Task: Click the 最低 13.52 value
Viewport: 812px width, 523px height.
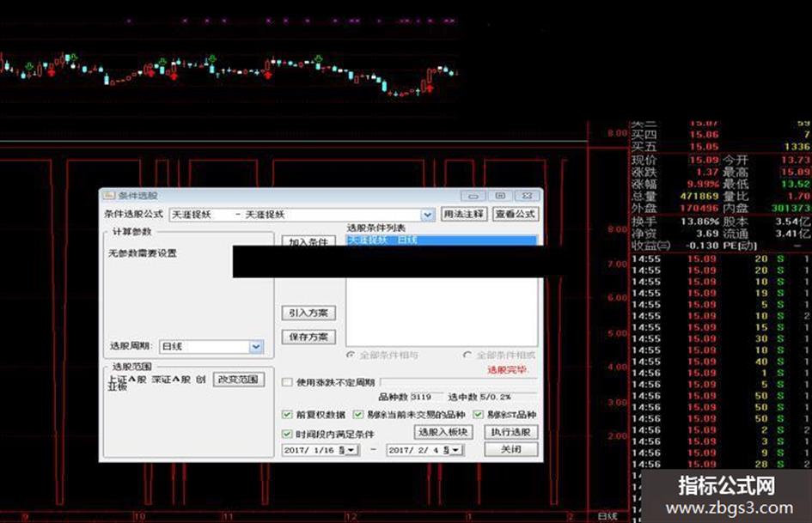Action: 796,184
